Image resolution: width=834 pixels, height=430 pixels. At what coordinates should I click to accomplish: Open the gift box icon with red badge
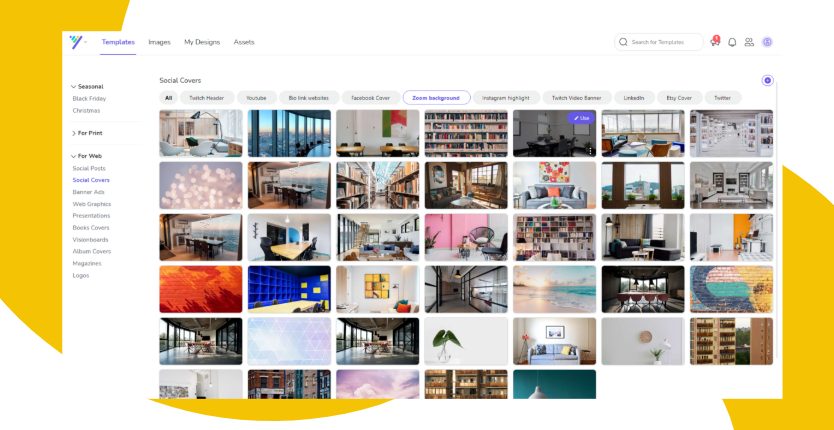(715, 42)
